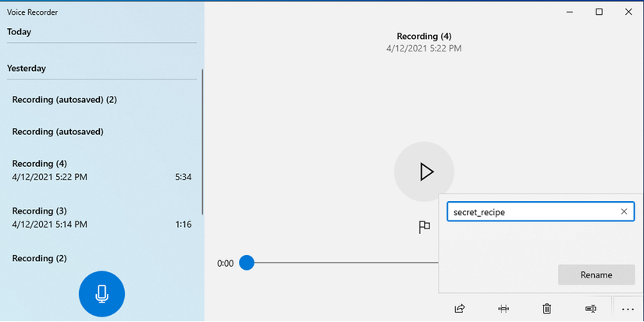Select Recording (2) in the list
The image size is (644, 322).
pos(101,258)
